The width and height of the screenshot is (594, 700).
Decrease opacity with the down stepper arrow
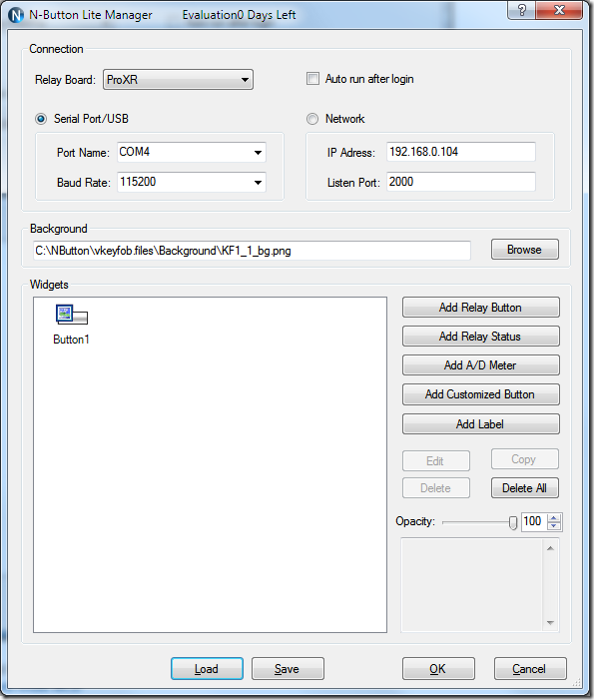pos(554,526)
